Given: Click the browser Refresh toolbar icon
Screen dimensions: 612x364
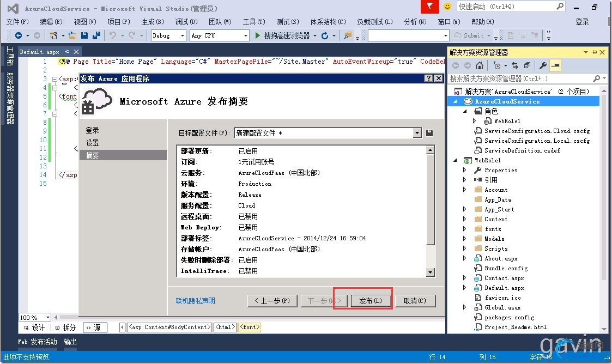Looking at the screenshot, I should pos(325,35).
